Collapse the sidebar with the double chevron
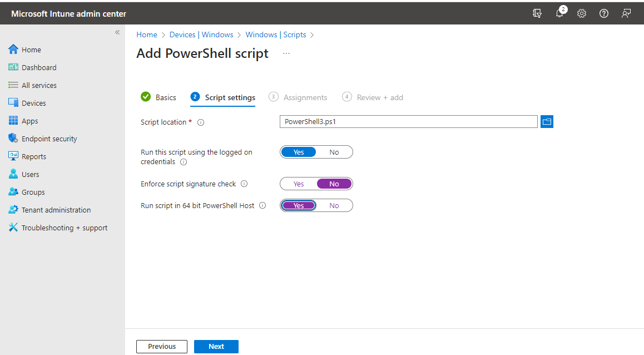 117,32
